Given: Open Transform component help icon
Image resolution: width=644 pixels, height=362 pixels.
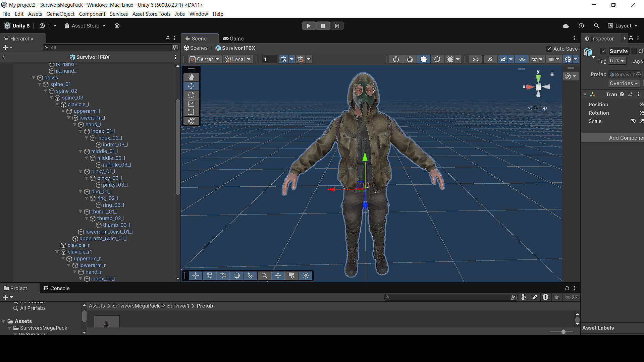Looking at the screenshot, I should point(622,95).
